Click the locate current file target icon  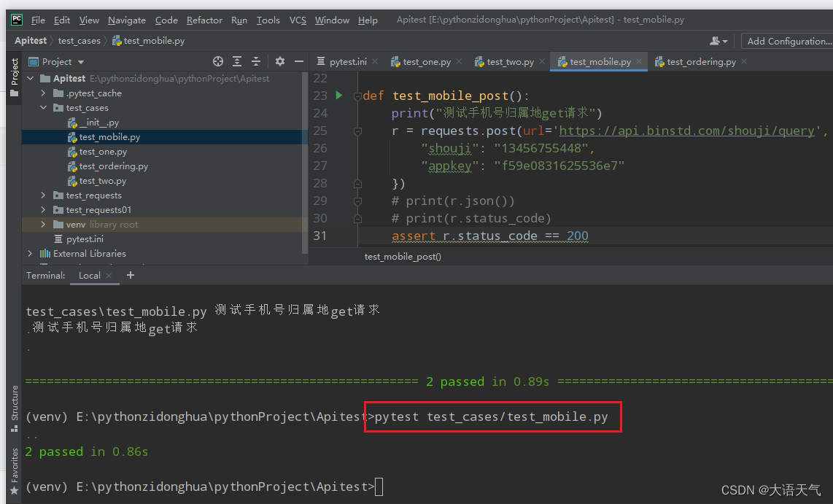218,61
